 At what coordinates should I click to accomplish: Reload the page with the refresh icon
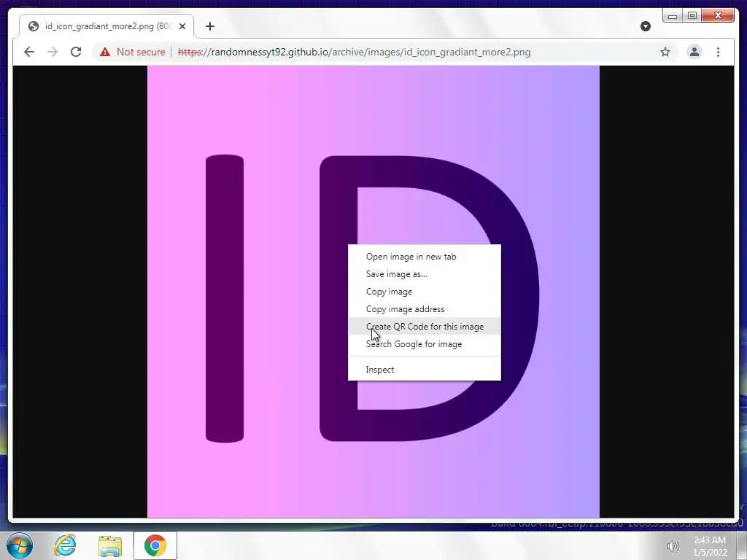coord(76,52)
